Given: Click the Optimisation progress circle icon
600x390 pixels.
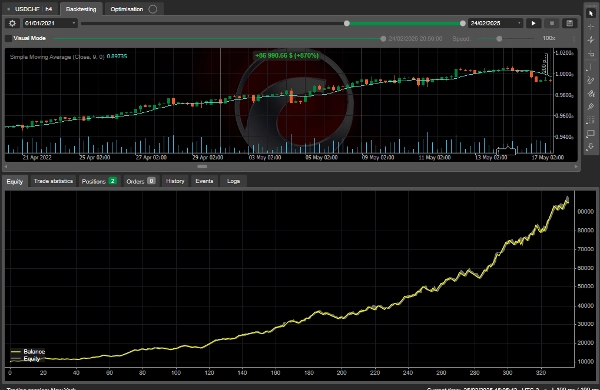Looking at the screenshot, I should [153, 9].
